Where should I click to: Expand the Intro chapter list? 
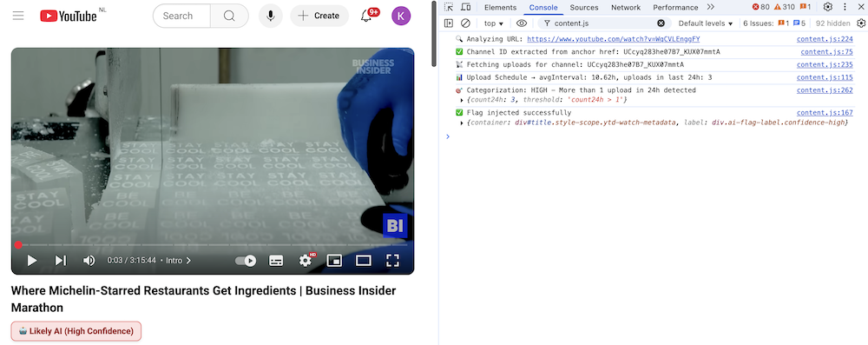[179, 260]
